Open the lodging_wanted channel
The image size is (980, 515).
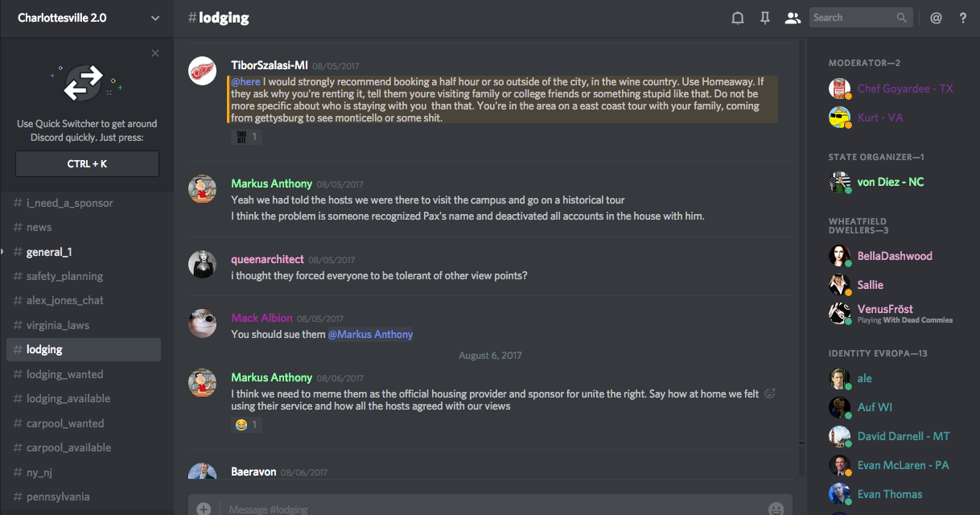point(64,374)
